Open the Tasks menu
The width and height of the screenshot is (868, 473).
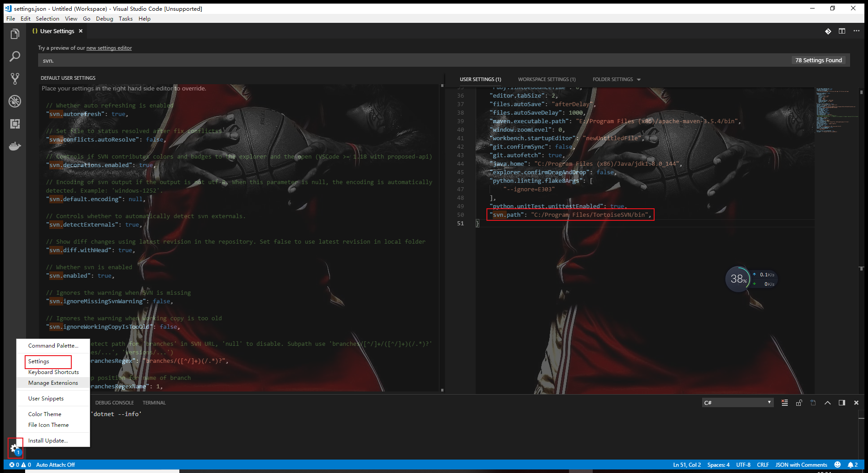coord(126,18)
